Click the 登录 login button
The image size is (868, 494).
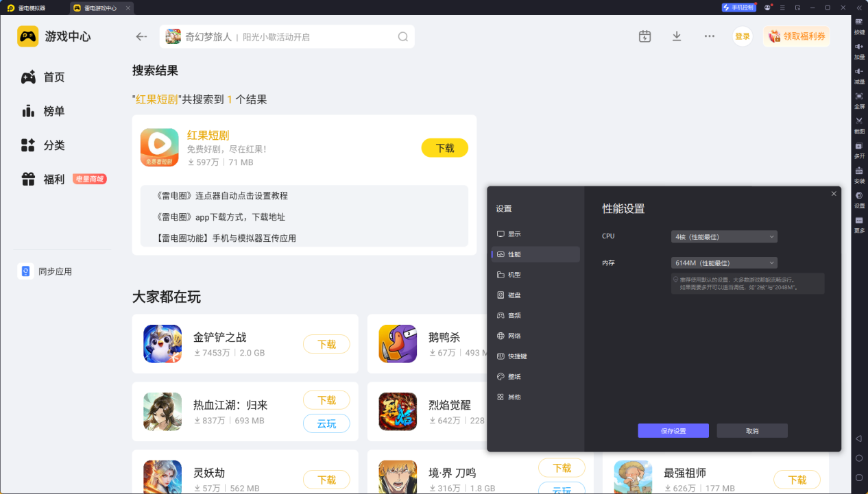(x=743, y=36)
